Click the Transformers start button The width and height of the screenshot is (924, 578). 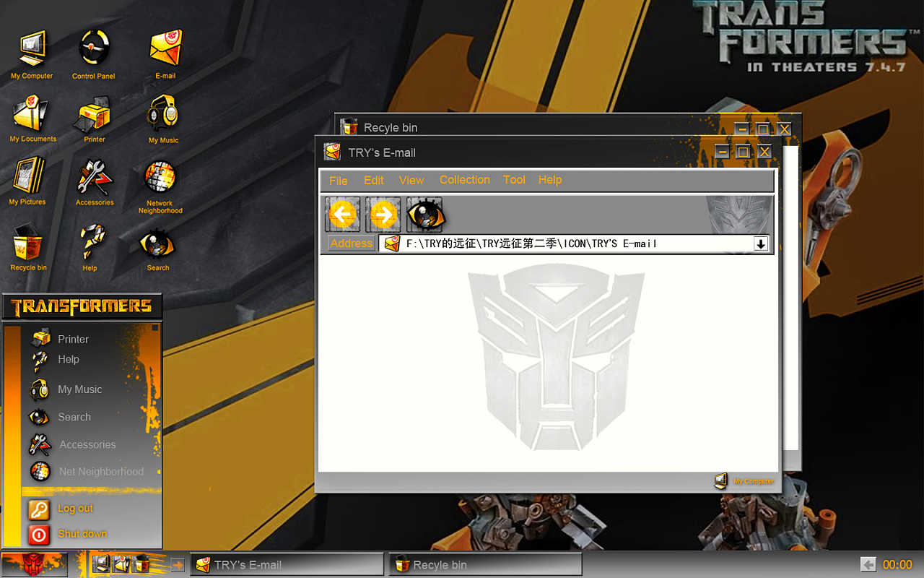tap(35, 564)
